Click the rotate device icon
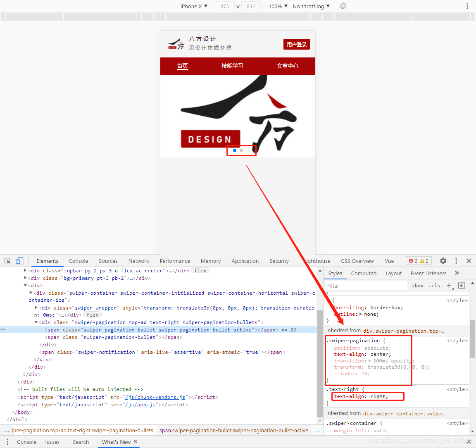476x448 pixels. (343, 6)
